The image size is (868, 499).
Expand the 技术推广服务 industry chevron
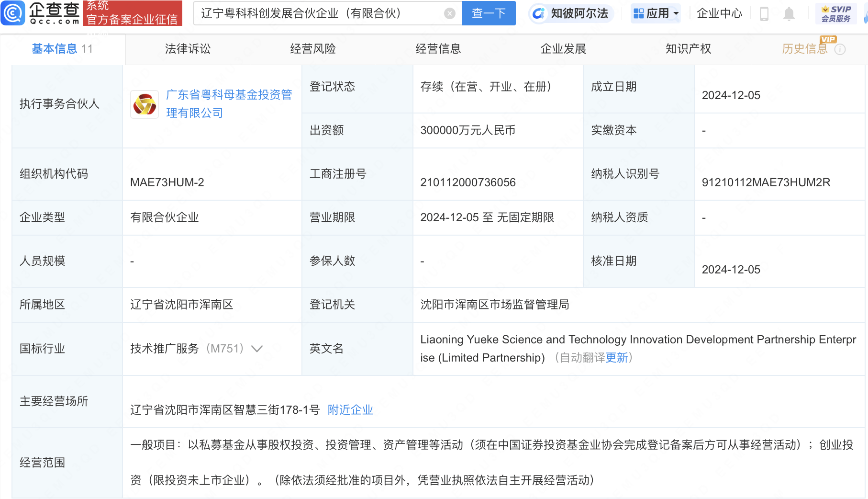coord(257,349)
